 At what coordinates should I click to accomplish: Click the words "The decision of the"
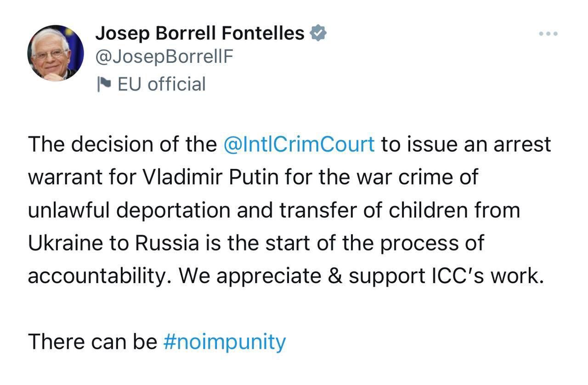(x=123, y=144)
